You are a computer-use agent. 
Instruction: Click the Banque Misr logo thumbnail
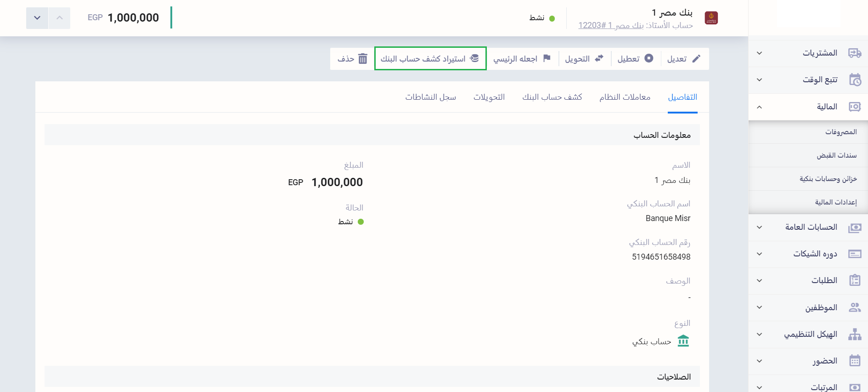coord(711,18)
